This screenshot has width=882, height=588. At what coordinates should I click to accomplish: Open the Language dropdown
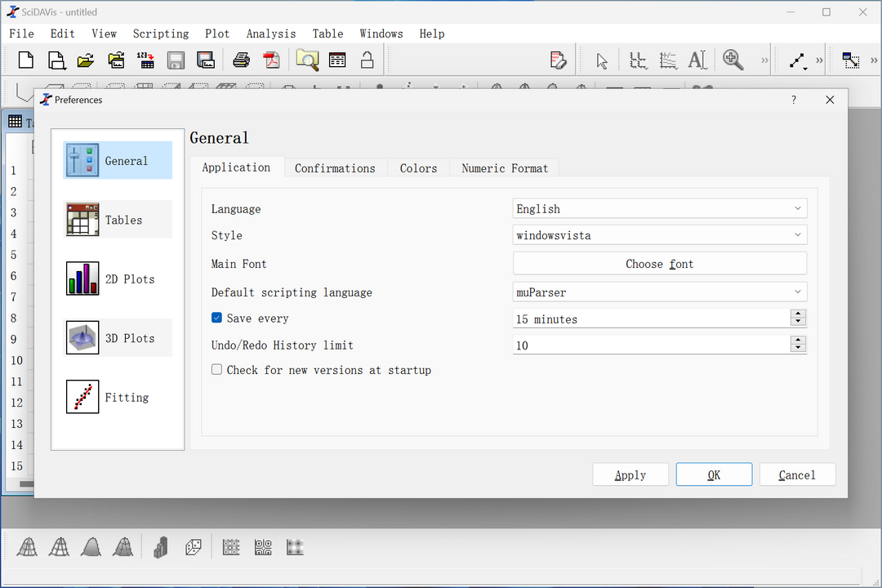659,209
